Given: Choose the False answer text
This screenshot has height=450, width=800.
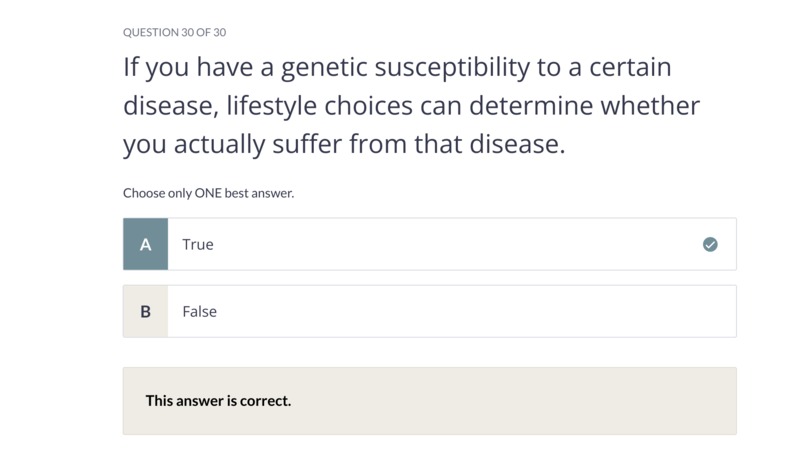Looking at the screenshot, I should pyautogui.click(x=199, y=311).
